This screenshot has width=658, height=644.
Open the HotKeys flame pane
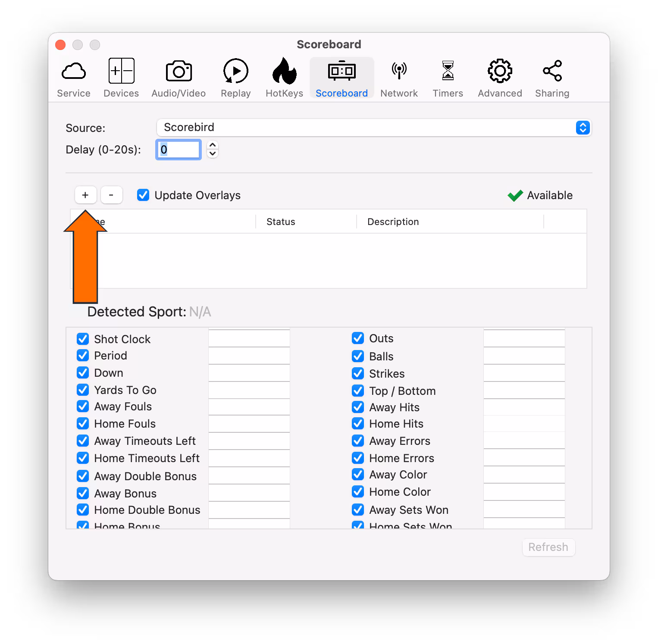pos(284,79)
